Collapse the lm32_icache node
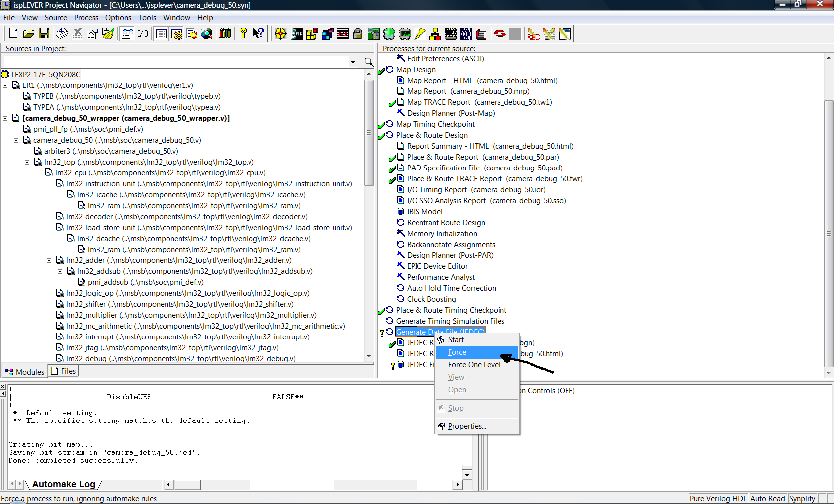Viewport: 834px width, 504px height. 60,195
